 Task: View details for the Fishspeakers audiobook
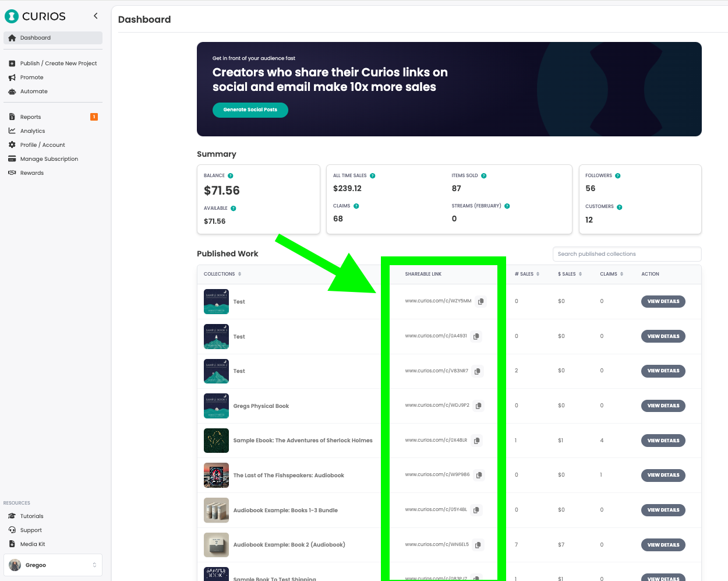pos(663,475)
